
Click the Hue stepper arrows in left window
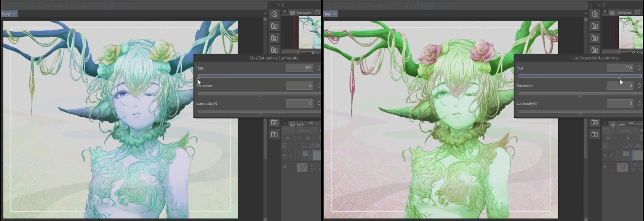tap(319, 68)
